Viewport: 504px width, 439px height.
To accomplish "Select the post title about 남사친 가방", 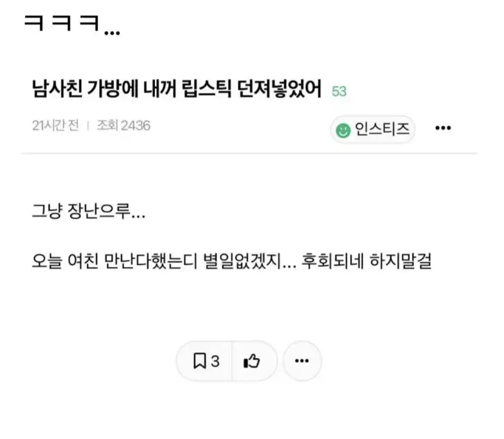I will click(x=177, y=88).
